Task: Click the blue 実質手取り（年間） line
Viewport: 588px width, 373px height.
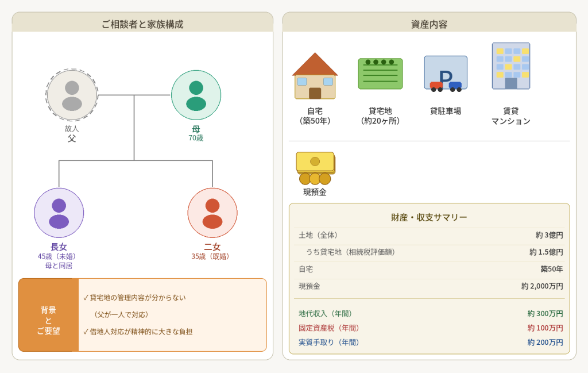Action: [x=429, y=343]
